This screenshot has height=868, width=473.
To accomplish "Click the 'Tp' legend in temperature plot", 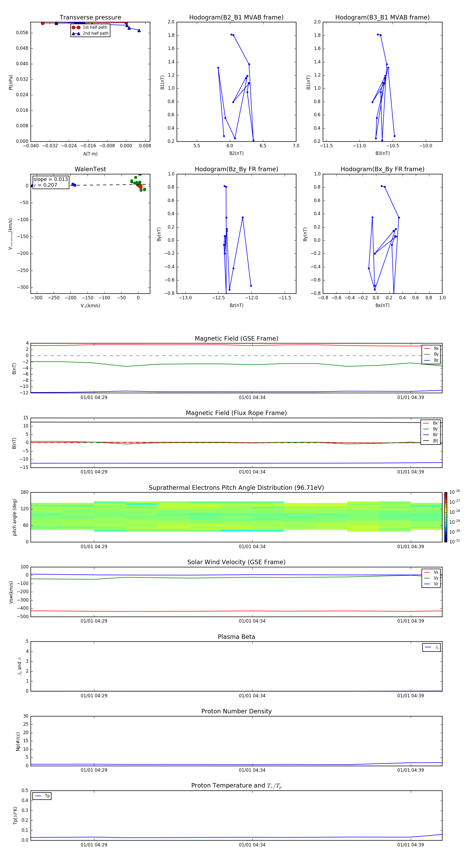I will 42,796.
